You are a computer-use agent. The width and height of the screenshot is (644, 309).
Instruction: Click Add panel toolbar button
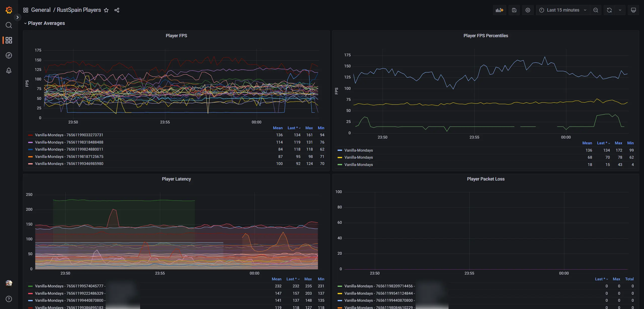[x=499, y=10]
